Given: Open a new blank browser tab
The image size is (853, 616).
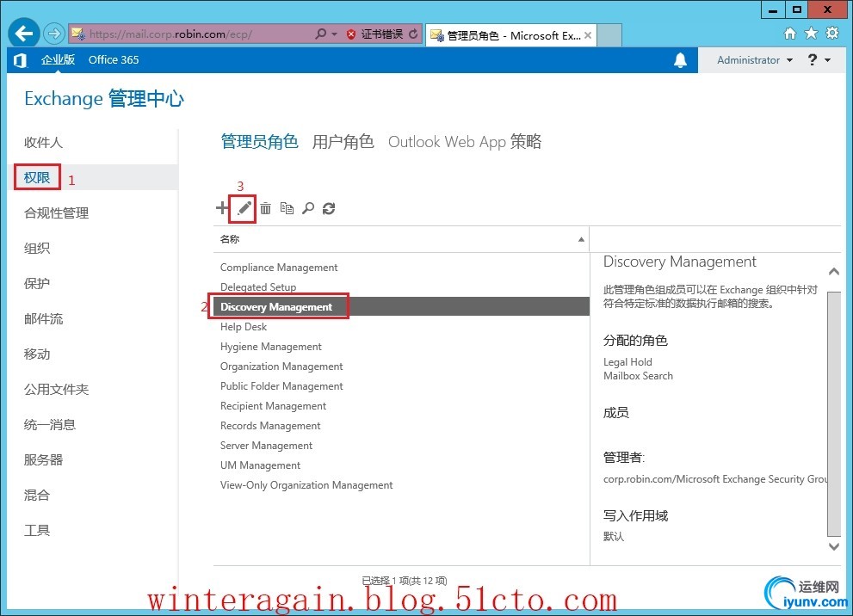Looking at the screenshot, I should [609, 35].
